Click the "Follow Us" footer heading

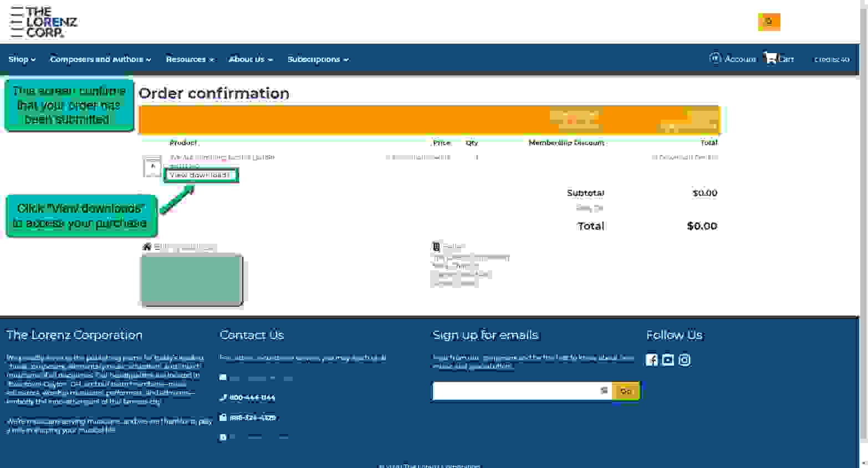(674, 335)
